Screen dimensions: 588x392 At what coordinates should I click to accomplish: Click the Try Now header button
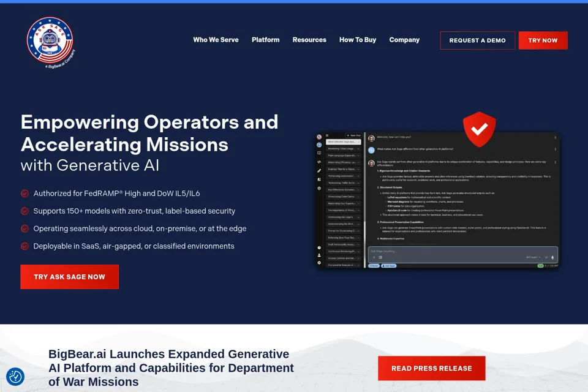543,40
